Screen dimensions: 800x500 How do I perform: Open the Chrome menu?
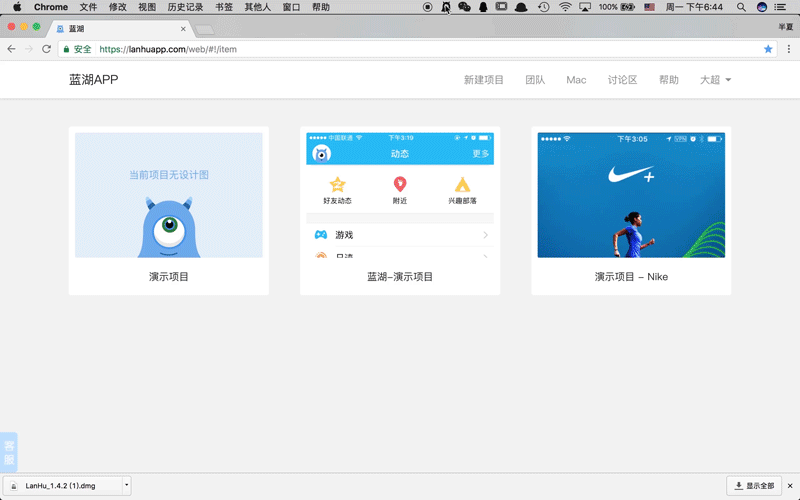pos(51,7)
